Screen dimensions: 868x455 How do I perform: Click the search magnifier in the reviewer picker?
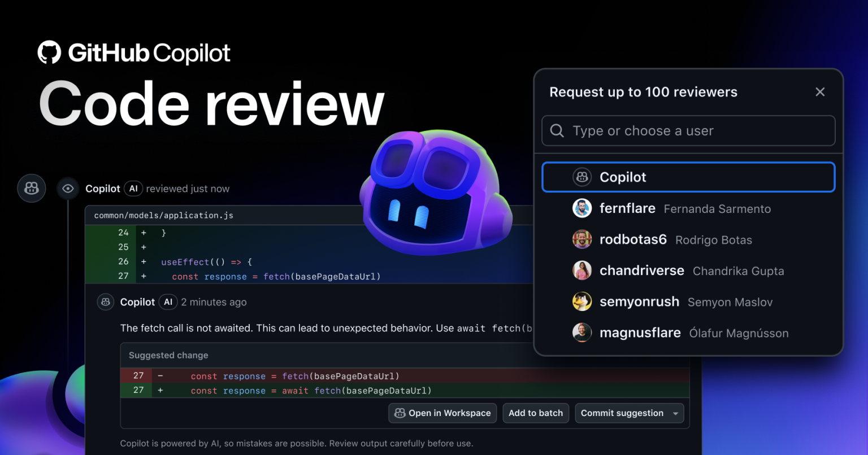click(x=557, y=130)
